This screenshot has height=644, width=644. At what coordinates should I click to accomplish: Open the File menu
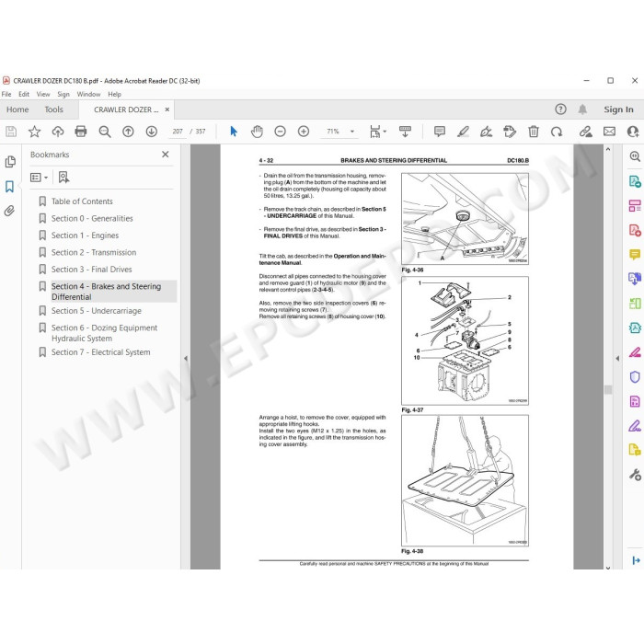point(6,94)
